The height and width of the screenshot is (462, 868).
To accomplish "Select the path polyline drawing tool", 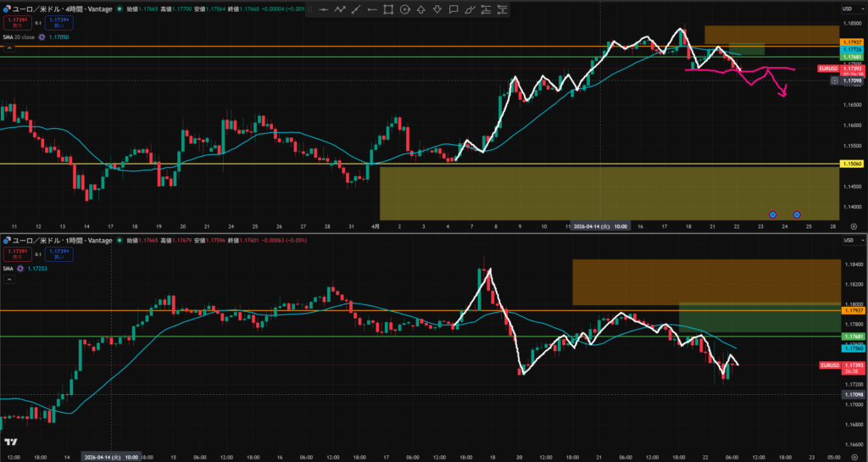I will 340,10.
